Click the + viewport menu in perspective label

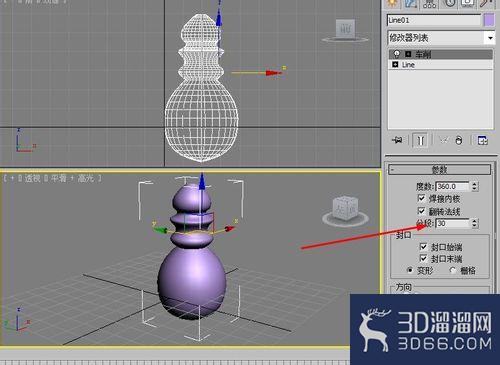click(12, 179)
